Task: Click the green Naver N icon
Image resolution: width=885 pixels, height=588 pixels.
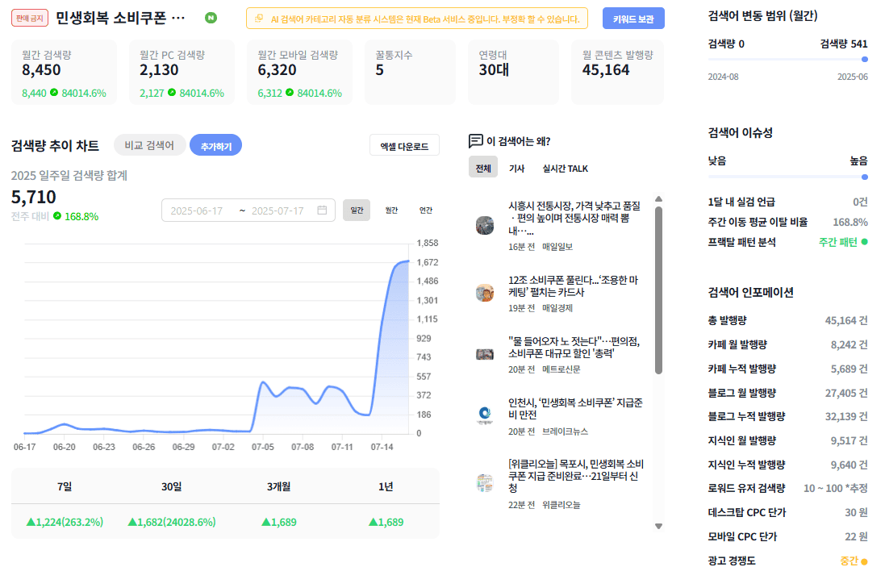Action: tap(211, 18)
